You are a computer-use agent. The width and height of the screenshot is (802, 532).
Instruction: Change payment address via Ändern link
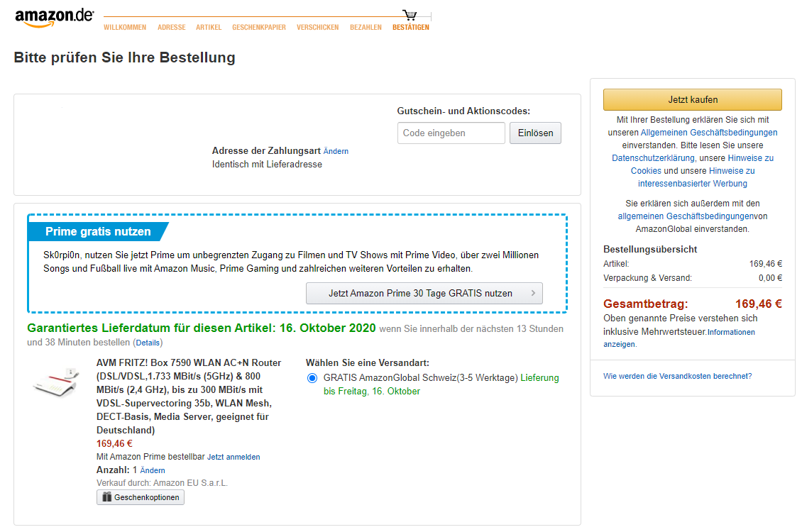(x=336, y=151)
